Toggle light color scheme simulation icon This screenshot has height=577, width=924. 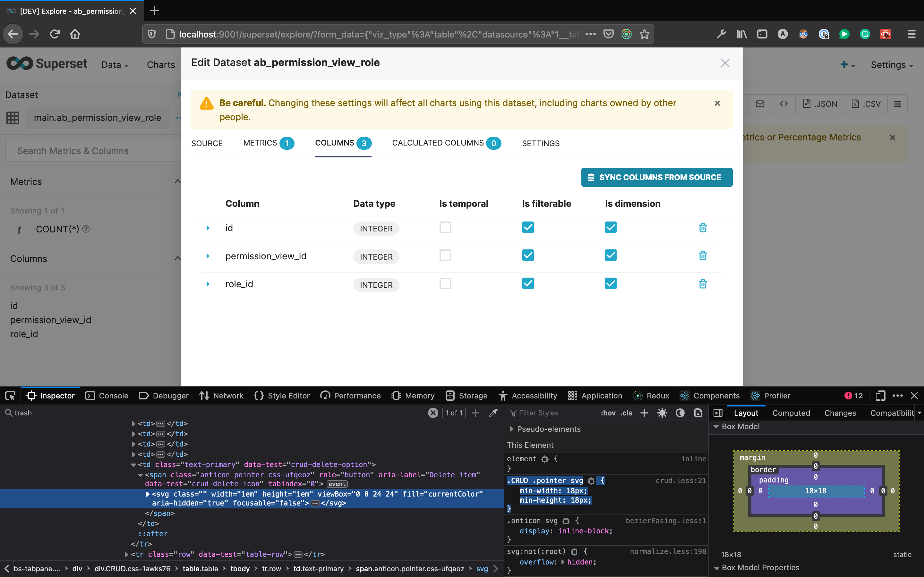[662, 413]
